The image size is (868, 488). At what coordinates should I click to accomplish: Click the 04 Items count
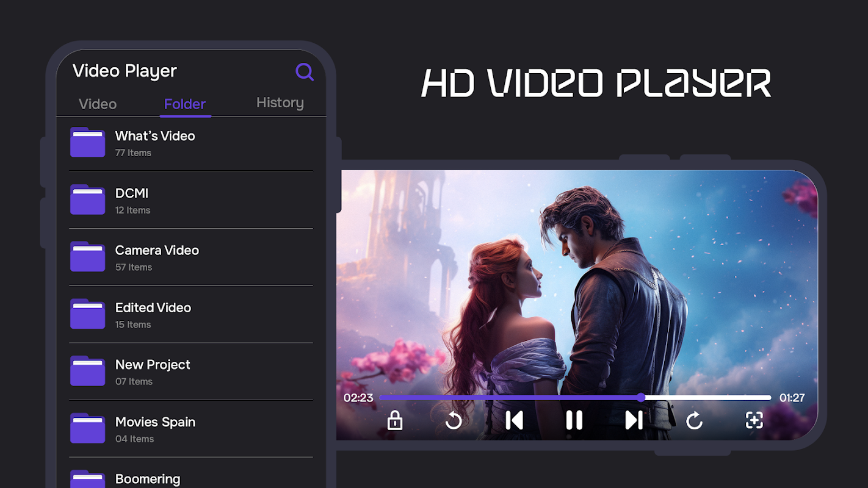point(134,439)
